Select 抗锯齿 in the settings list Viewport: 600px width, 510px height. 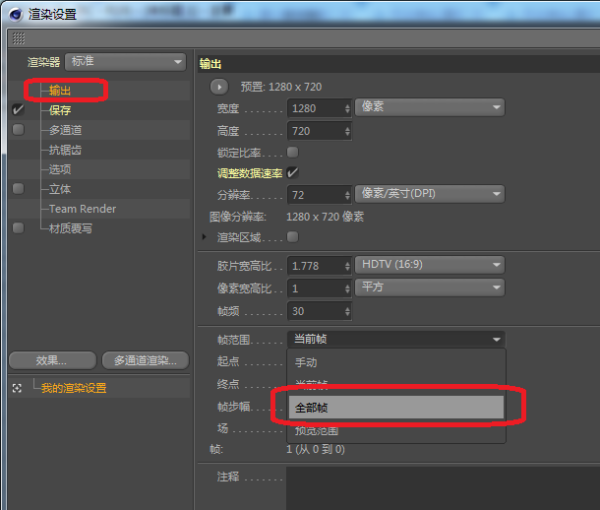(66, 150)
